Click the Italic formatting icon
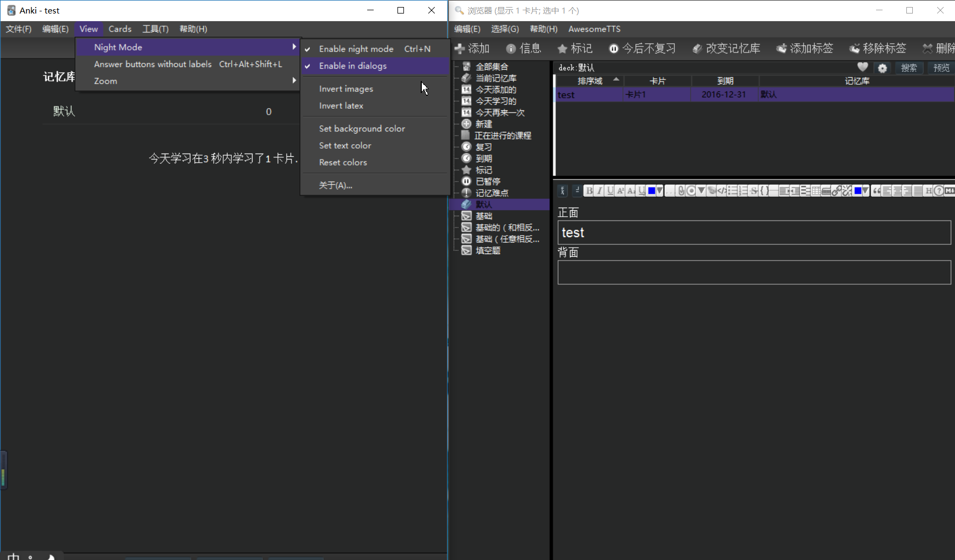This screenshot has height=560, width=955. click(599, 190)
